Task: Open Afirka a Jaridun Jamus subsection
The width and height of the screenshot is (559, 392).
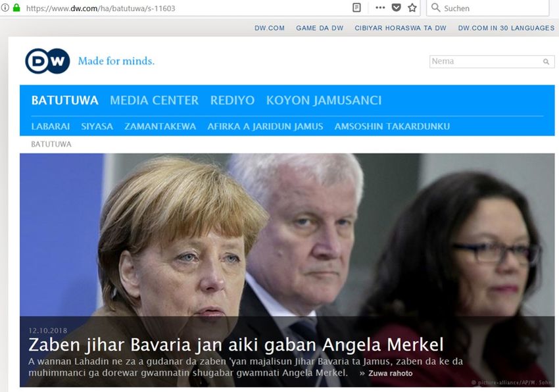Action: pos(265,126)
